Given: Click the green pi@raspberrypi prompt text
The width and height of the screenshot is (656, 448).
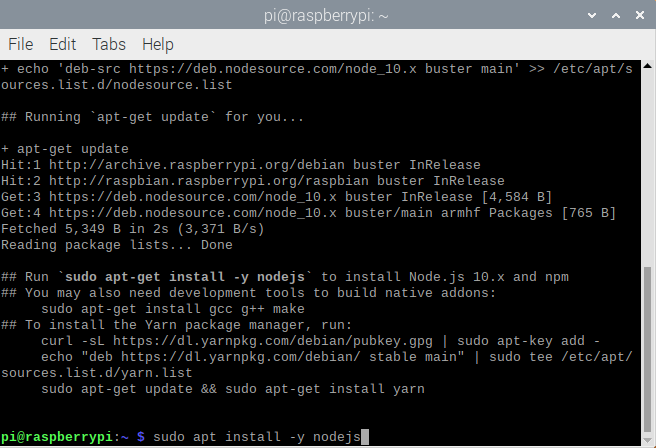Looking at the screenshot, I should tap(56, 437).
